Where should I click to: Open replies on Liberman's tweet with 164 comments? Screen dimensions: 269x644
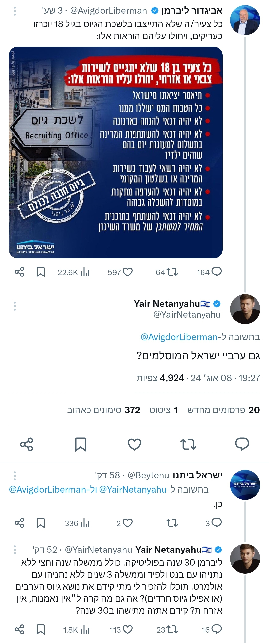pyautogui.click(x=216, y=272)
